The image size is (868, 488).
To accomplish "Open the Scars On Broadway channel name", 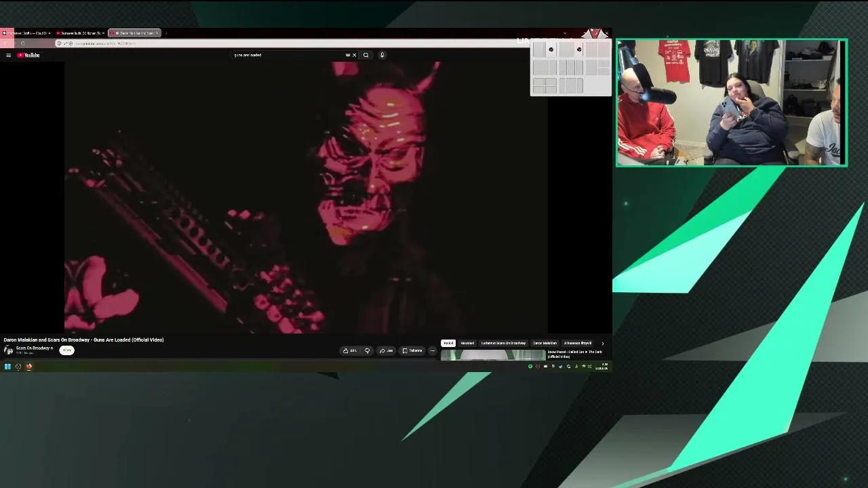I will [33, 348].
